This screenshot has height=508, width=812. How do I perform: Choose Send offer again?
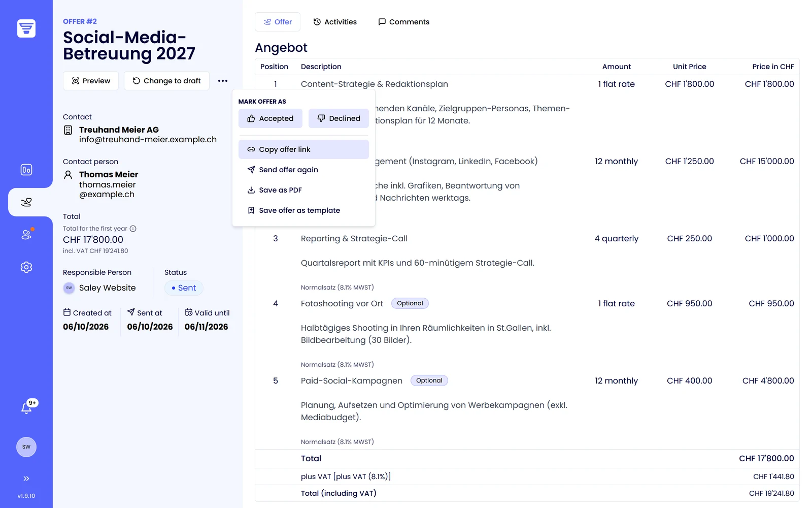click(x=303, y=170)
